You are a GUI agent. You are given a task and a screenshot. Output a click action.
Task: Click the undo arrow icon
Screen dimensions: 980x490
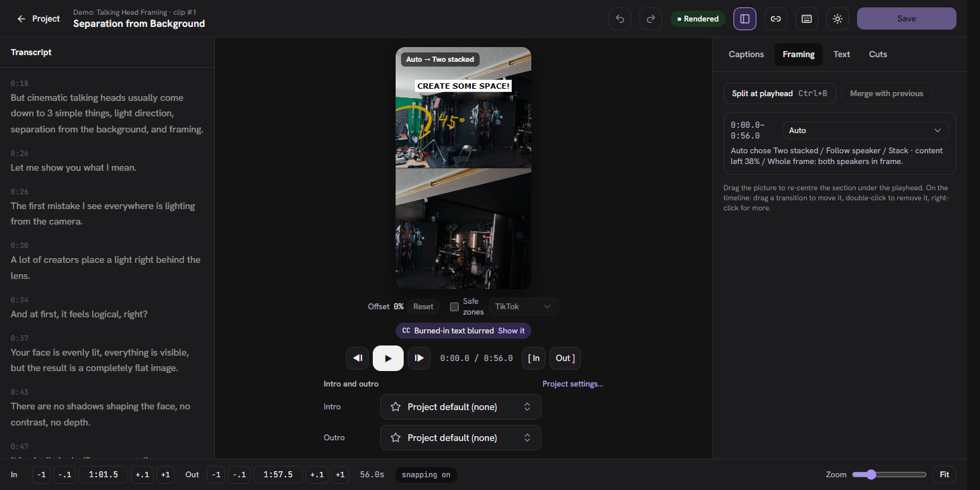620,19
